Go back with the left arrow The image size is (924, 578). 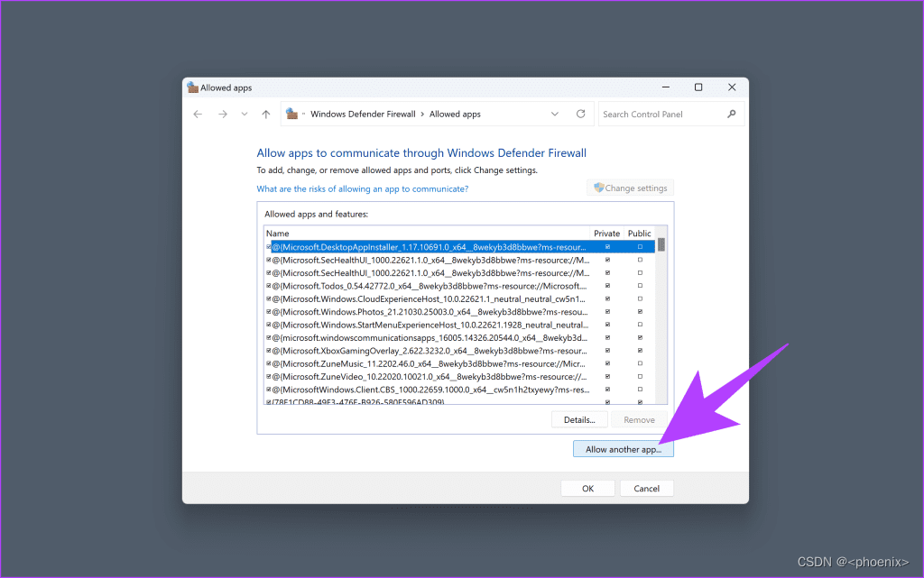coord(198,115)
